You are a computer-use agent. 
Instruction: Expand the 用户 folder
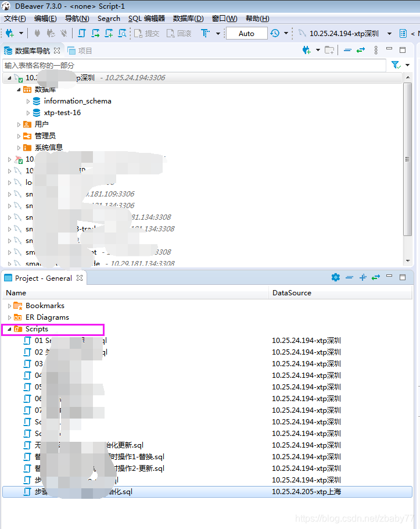coord(19,124)
